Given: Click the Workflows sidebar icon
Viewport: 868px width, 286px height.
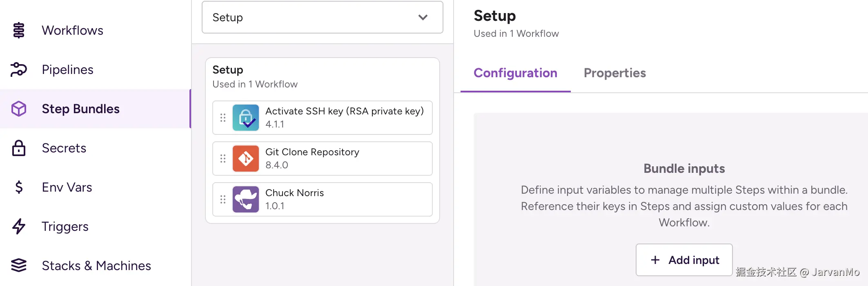Looking at the screenshot, I should click(19, 31).
